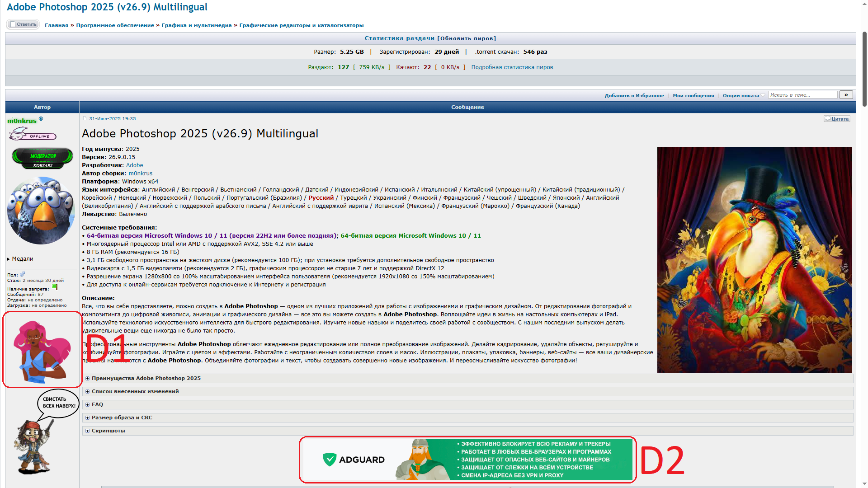
Task: Click the Статистика раздачи header
Action: click(x=400, y=38)
